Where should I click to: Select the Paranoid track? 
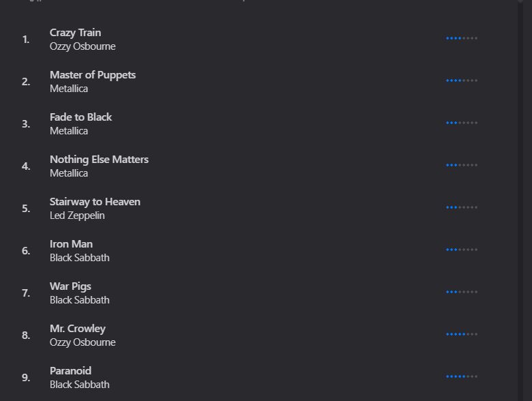coord(71,371)
